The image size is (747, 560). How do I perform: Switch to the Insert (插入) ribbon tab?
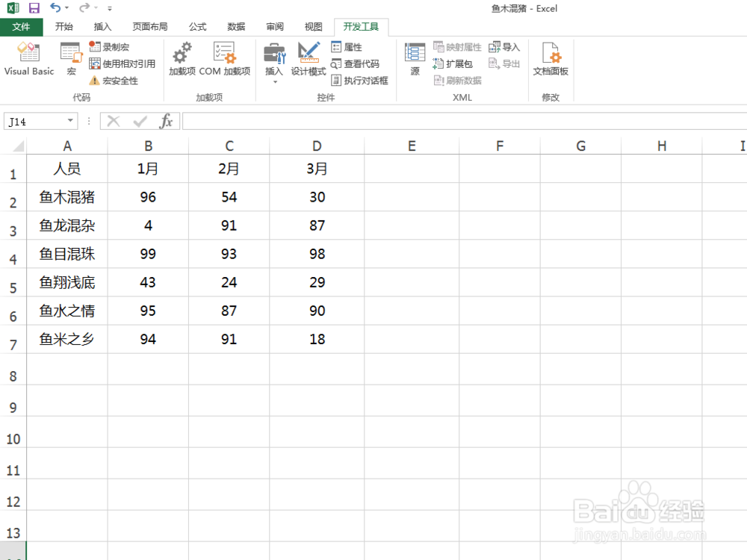102,27
